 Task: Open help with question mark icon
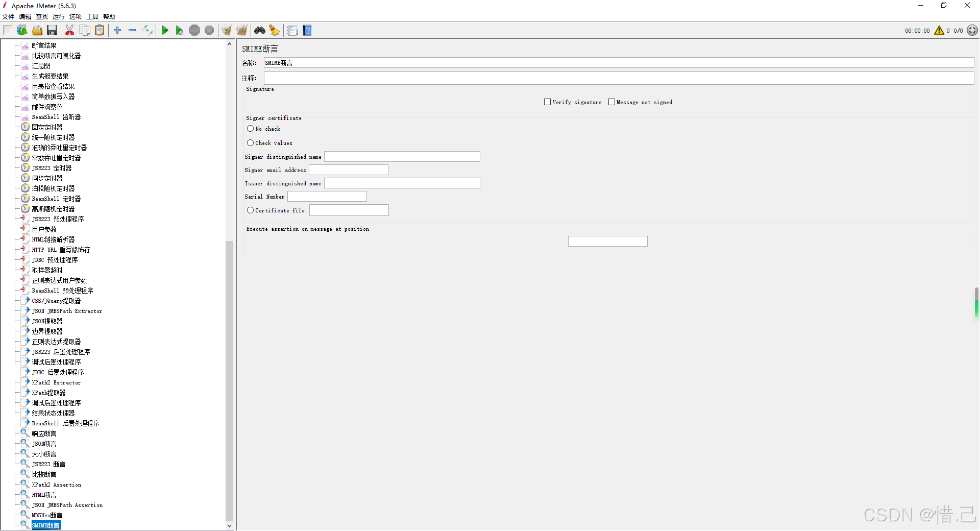(307, 31)
